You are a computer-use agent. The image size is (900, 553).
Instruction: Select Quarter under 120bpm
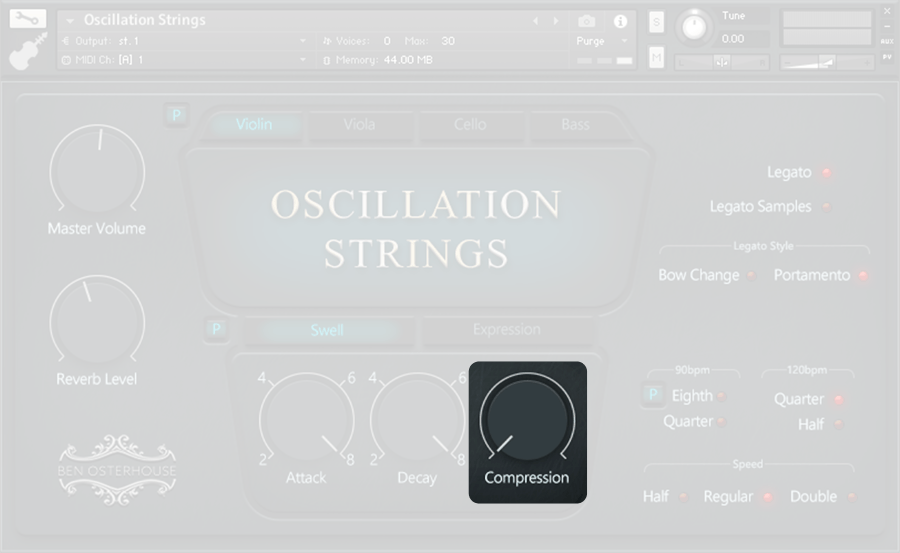[x=839, y=399]
